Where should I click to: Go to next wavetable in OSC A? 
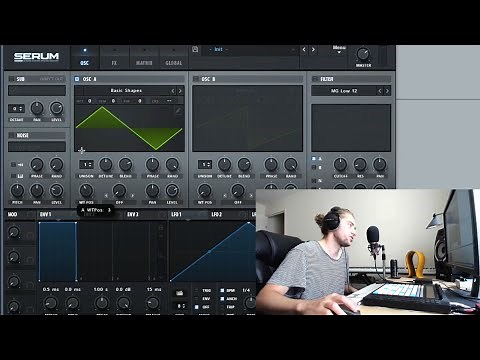(x=180, y=91)
